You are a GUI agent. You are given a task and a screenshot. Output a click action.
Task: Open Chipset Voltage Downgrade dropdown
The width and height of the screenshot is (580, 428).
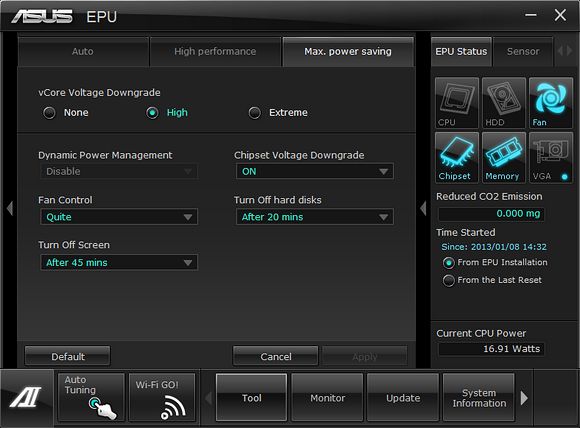[315, 171]
